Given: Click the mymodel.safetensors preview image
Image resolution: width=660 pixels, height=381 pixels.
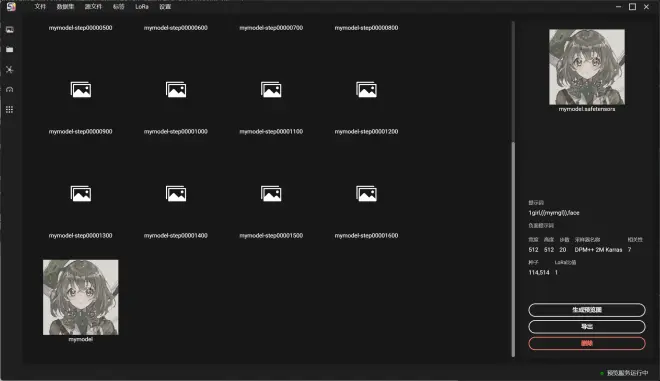Looking at the screenshot, I should click(587, 67).
